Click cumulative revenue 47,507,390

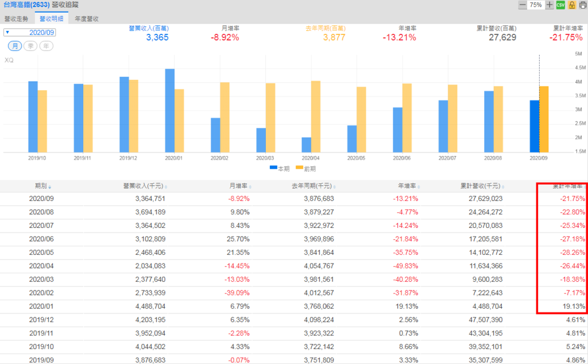coord(486,320)
